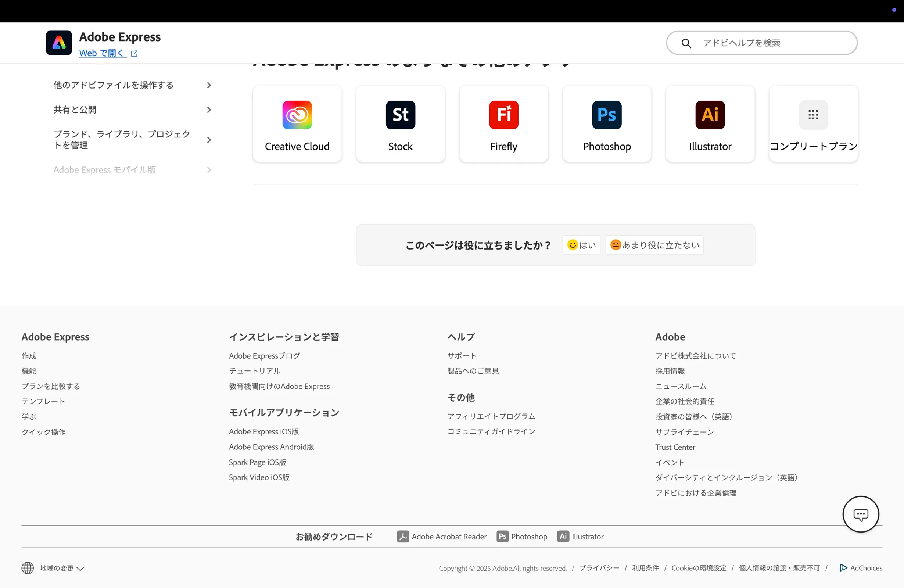Open the 機能 footer link
This screenshot has height=588, width=904.
tap(29, 371)
